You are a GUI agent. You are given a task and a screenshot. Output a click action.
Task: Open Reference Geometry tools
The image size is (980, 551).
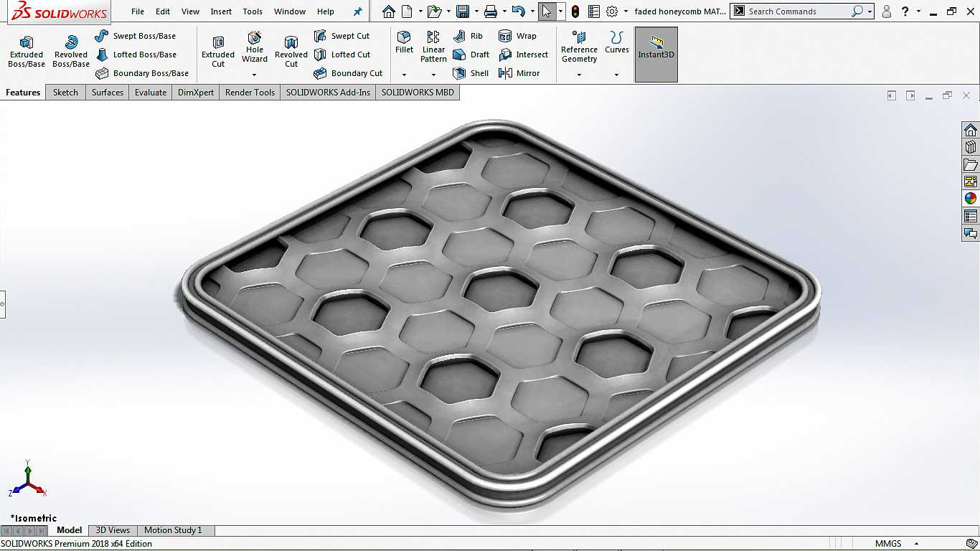click(x=579, y=47)
